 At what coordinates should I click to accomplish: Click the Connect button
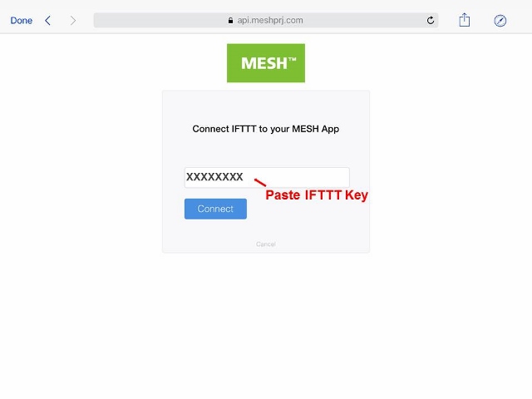point(215,209)
